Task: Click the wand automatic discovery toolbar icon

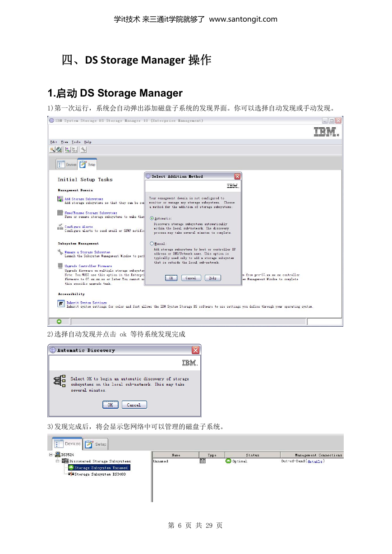Action: (x=53, y=149)
